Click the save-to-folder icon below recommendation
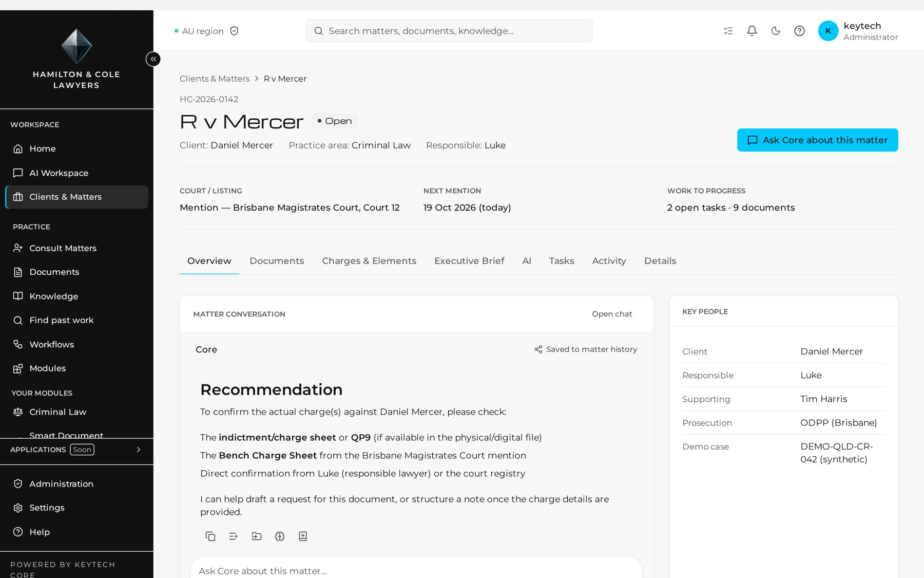The image size is (924, 578). tap(257, 536)
